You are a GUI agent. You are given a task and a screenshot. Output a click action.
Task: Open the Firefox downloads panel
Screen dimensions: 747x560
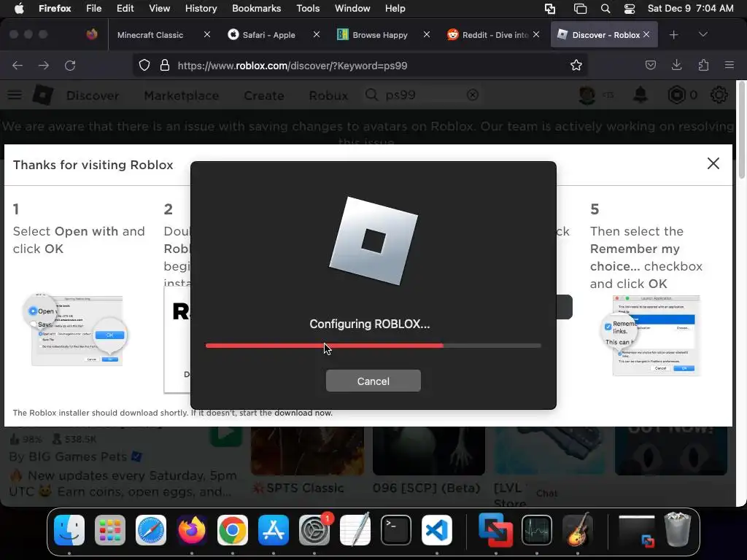[676, 65]
